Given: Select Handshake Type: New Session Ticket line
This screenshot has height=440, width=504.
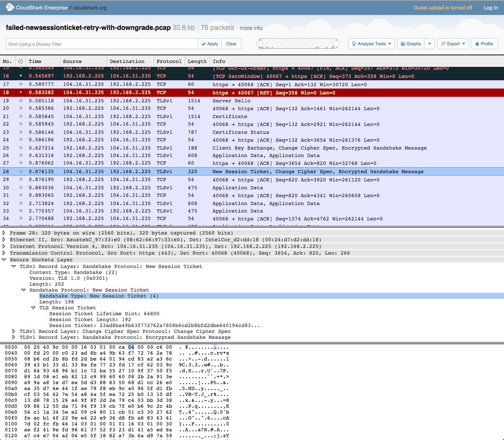Looking at the screenshot, I should [99, 296].
